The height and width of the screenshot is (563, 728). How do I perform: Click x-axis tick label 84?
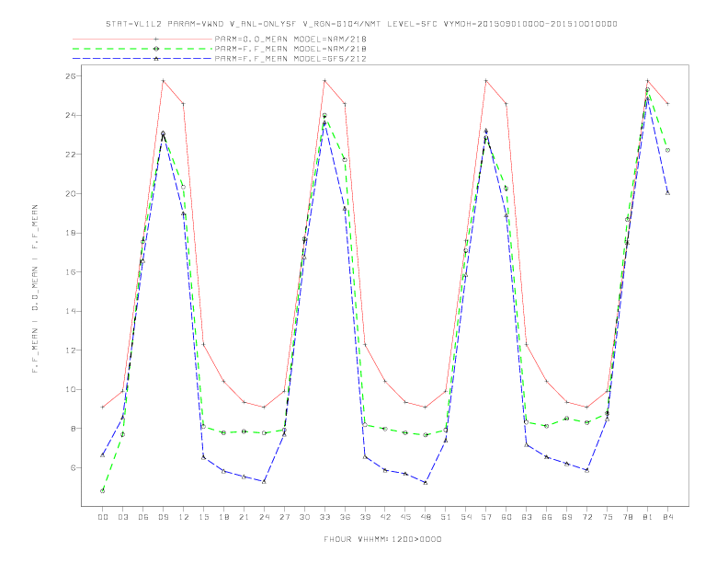tap(667, 517)
